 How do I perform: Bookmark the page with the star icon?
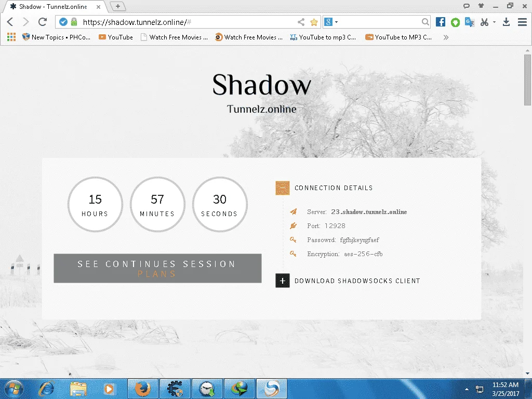point(314,22)
